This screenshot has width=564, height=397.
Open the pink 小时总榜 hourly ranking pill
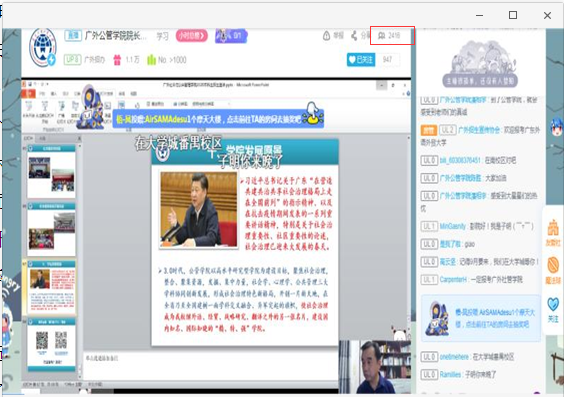(192, 36)
